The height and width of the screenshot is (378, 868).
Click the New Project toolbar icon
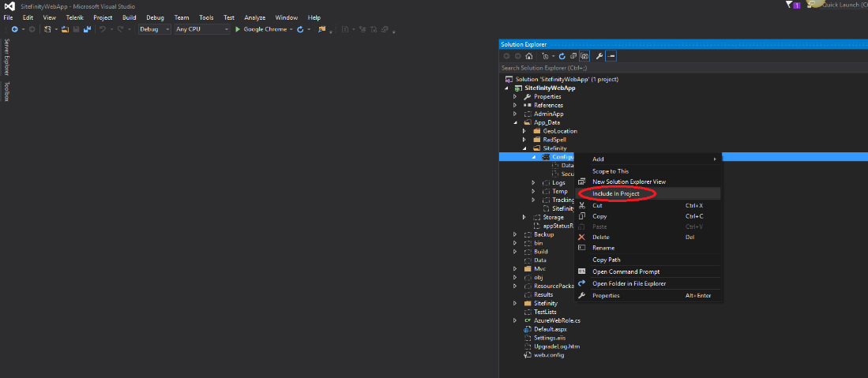[x=47, y=29]
